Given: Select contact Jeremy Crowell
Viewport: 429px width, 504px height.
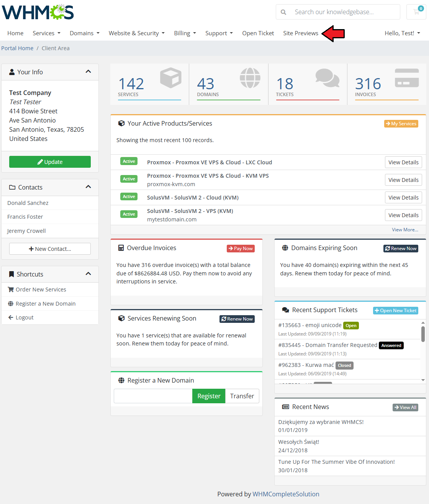Looking at the screenshot, I should pyautogui.click(x=50, y=231).
